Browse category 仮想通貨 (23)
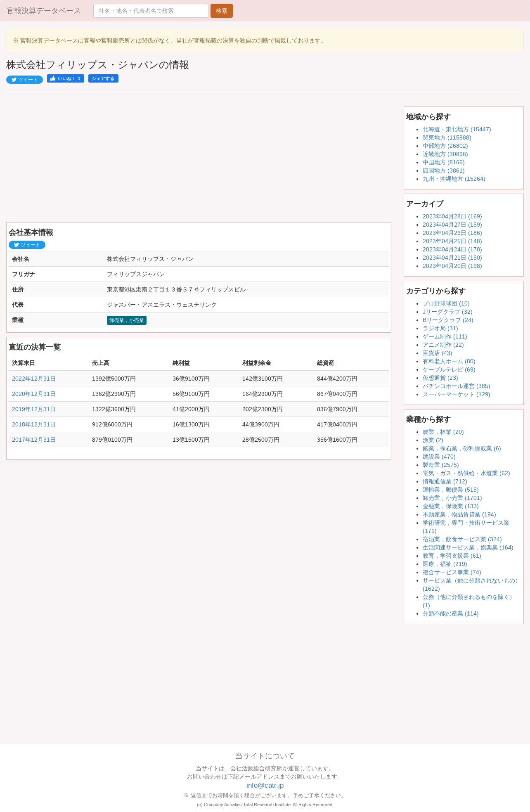Image resolution: width=530 pixels, height=812 pixels. (x=440, y=378)
